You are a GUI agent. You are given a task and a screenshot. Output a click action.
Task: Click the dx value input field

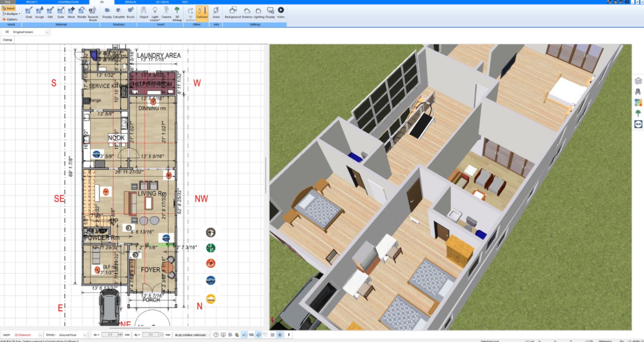(110, 335)
